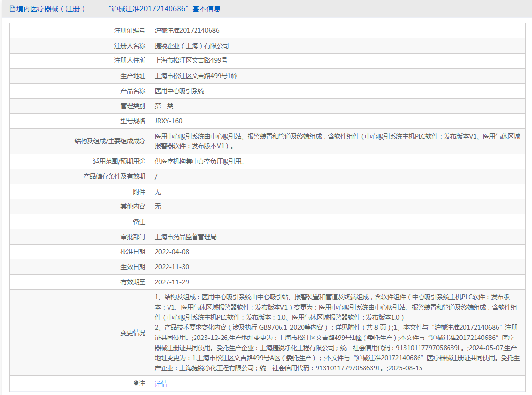
Task: Click the 有效期至 row label
Action: click(133, 282)
